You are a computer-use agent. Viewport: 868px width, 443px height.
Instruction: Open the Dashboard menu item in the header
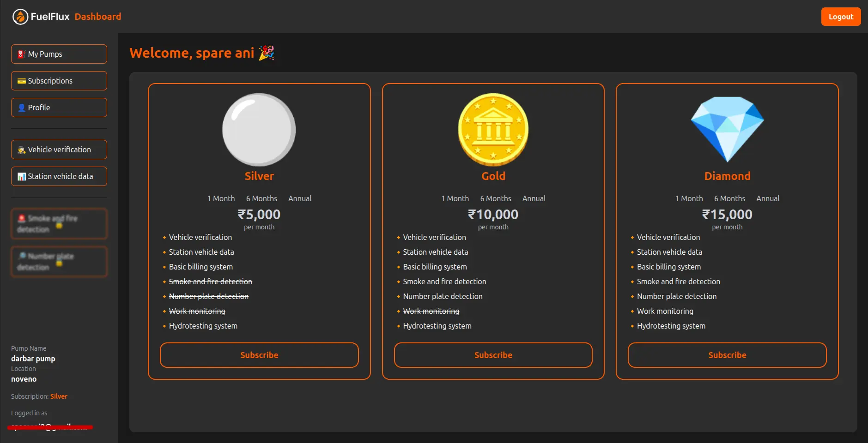(x=97, y=16)
